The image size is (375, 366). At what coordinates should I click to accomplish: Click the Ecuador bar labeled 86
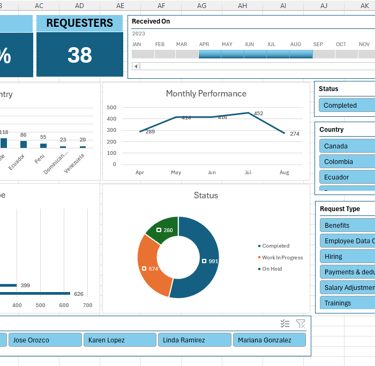[x=23, y=144]
